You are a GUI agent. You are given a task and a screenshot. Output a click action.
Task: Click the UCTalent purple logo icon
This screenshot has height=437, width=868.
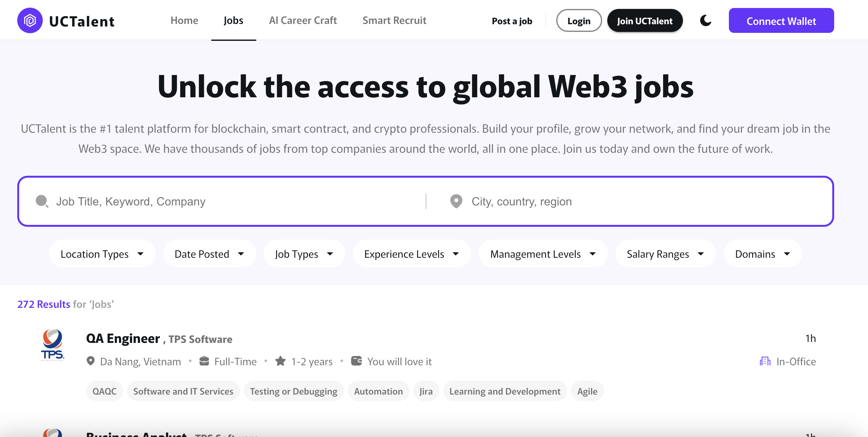tap(30, 20)
